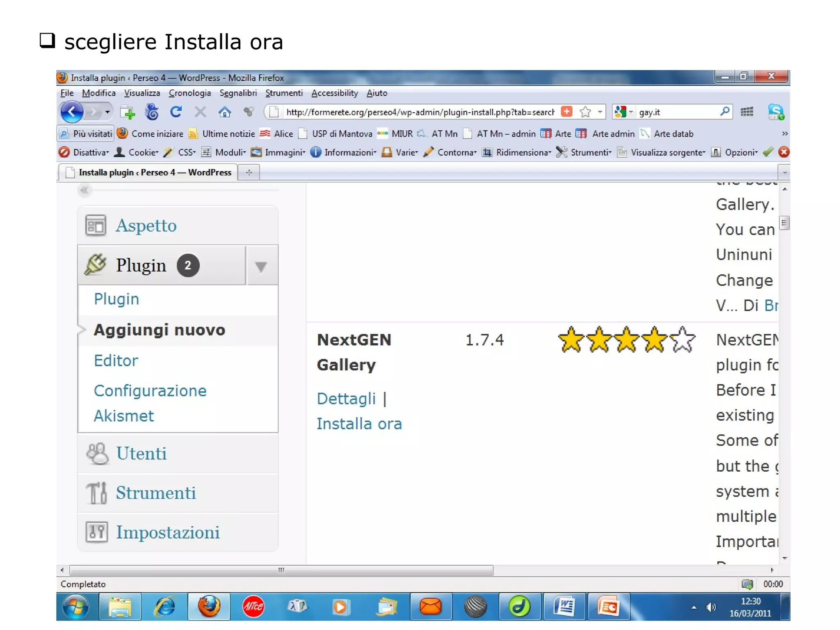Screen dimensions: 840x630
Task: Switch to Firefox in the taskbar
Action: 209,607
